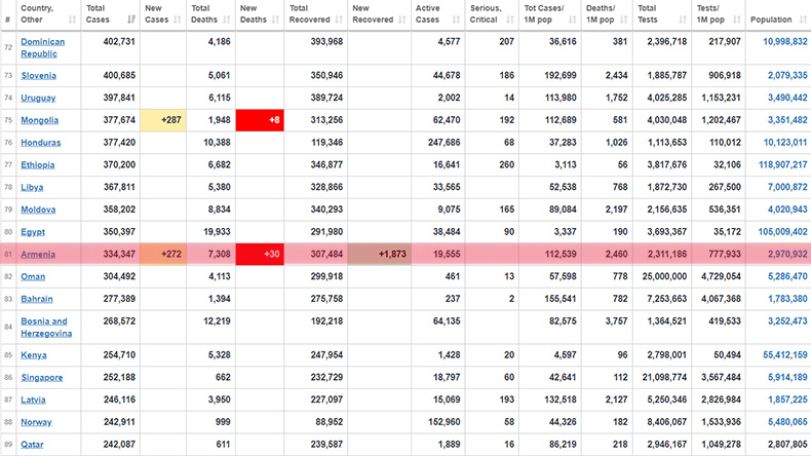The height and width of the screenshot is (456, 811).
Task: Sort by New Deaths column arrows
Action: pos(275,20)
